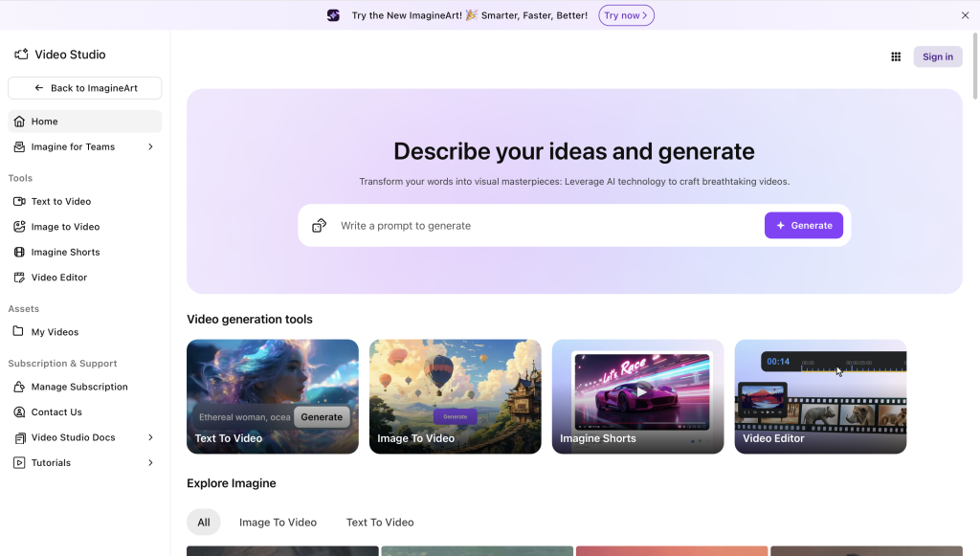Click the Contact Us icon

[19, 412]
